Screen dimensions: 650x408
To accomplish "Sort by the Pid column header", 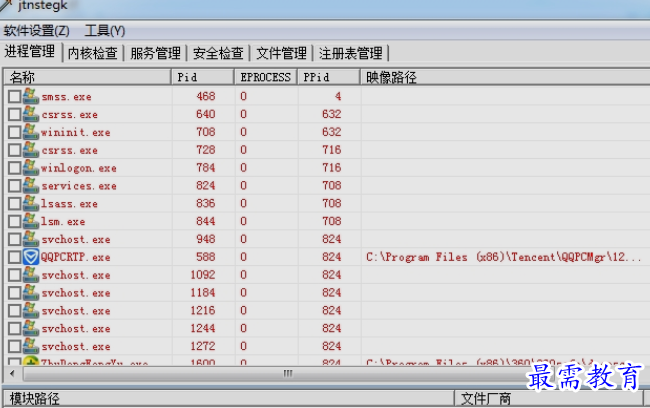I will [203, 77].
